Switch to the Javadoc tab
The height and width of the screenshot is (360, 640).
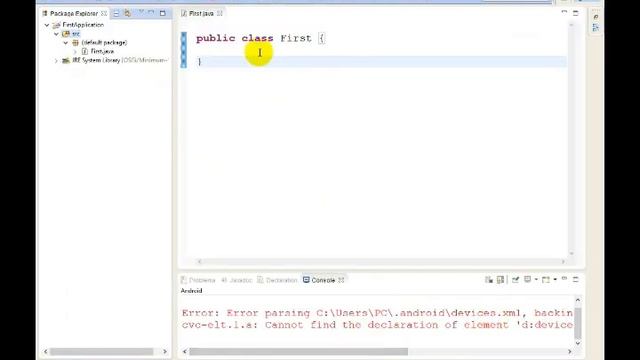click(237, 280)
